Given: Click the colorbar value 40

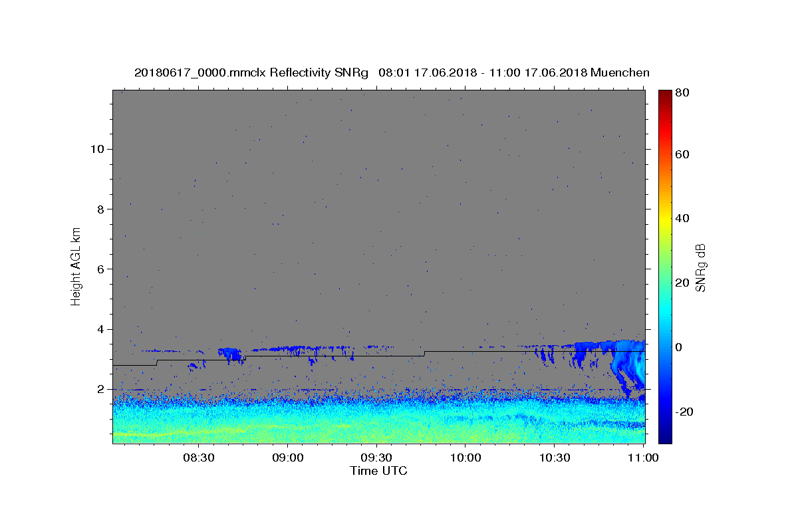Looking at the screenshot, I should 684,218.
